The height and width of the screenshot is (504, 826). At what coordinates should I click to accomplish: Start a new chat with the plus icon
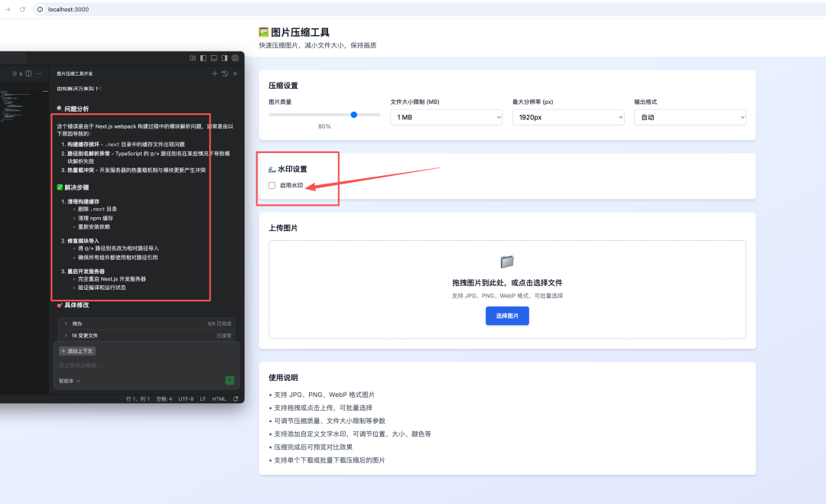[x=214, y=73]
